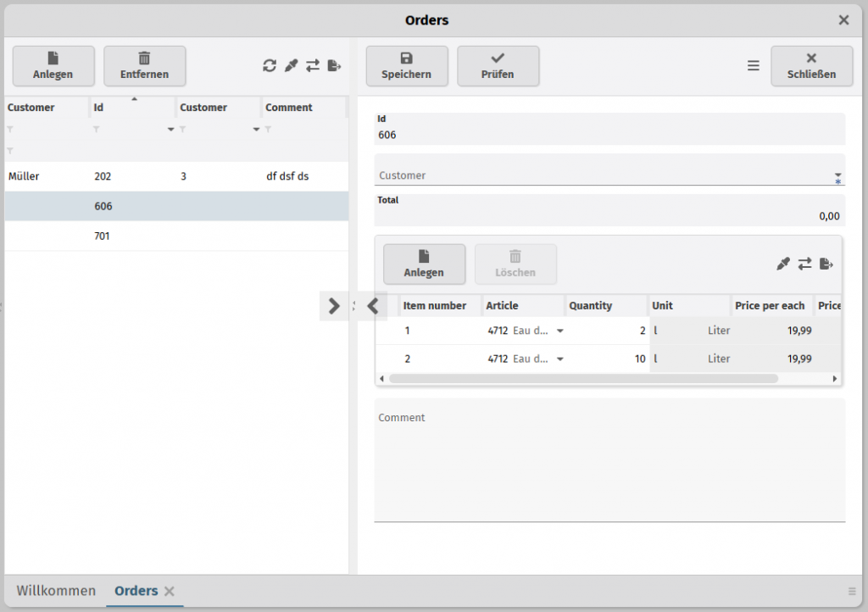This screenshot has height=612, width=868.
Task: Click the pin icon above the orders list
Action: pyautogui.click(x=291, y=66)
